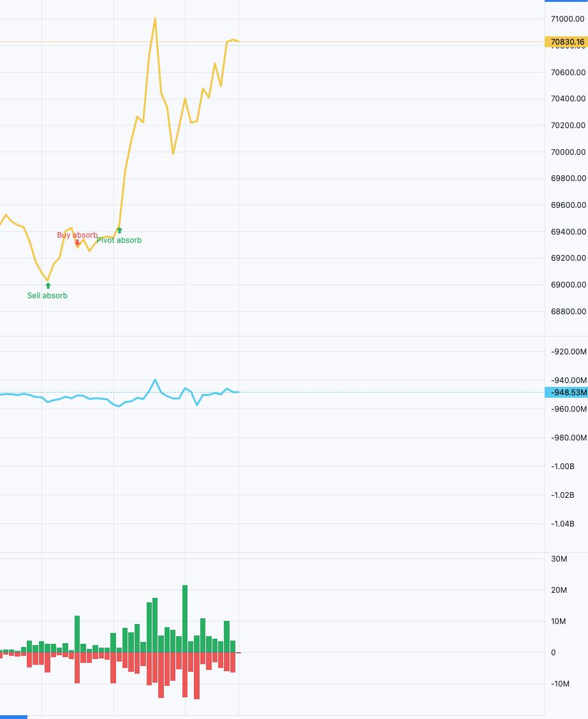The height and width of the screenshot is (719, 588).
Task: Click the 69000.00 label on price axis
Action: (568, 285)
